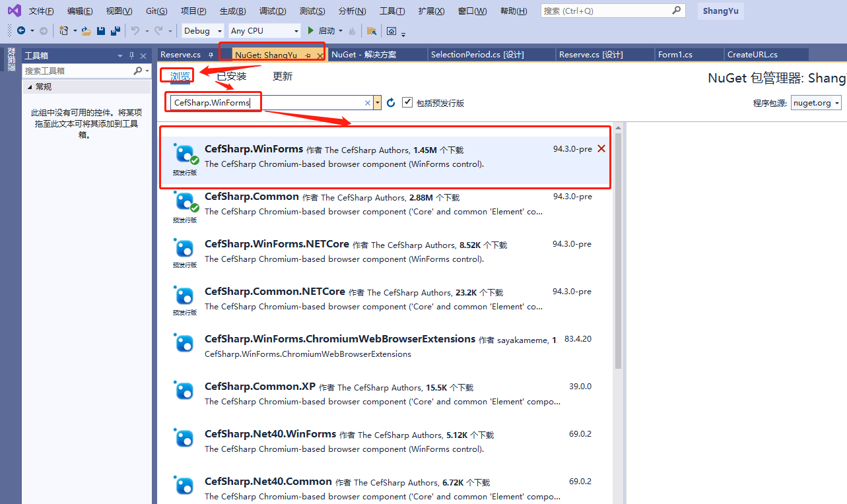Click the ShangYu solution name button

click(720, 11)
